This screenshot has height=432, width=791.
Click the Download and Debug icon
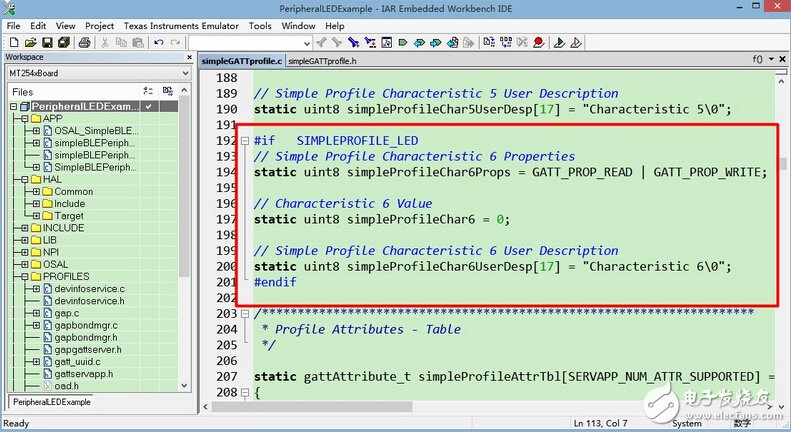(560, 43)
